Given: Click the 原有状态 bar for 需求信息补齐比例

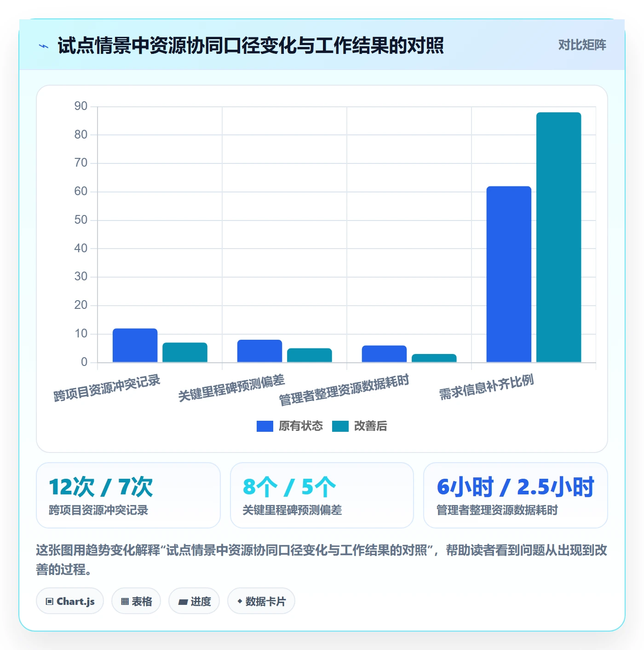Looking at the screenshot, I should coord(509,274).
